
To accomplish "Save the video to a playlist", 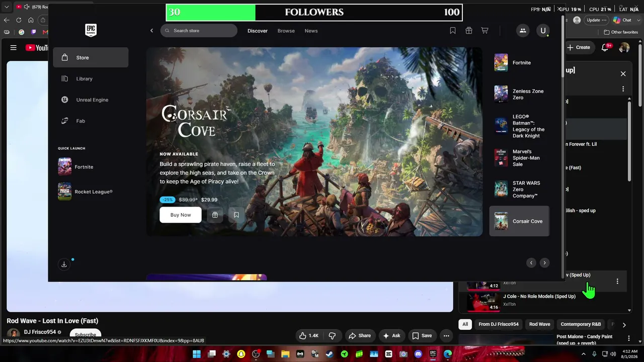I will [422, 336].
